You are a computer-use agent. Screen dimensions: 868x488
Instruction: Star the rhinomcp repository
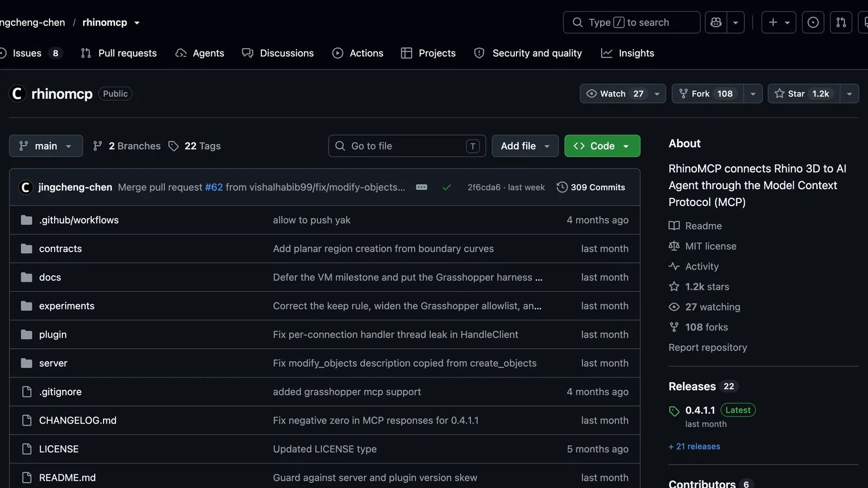point(803,94)
